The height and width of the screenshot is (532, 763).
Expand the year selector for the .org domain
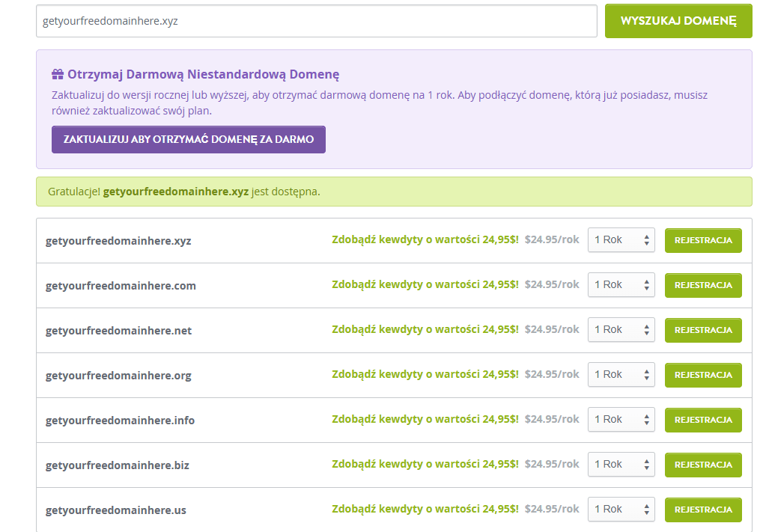[x=621, y=375]
